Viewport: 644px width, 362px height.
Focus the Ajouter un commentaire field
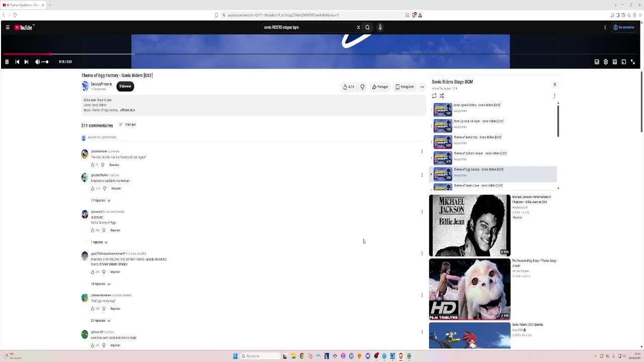point(254,138)
